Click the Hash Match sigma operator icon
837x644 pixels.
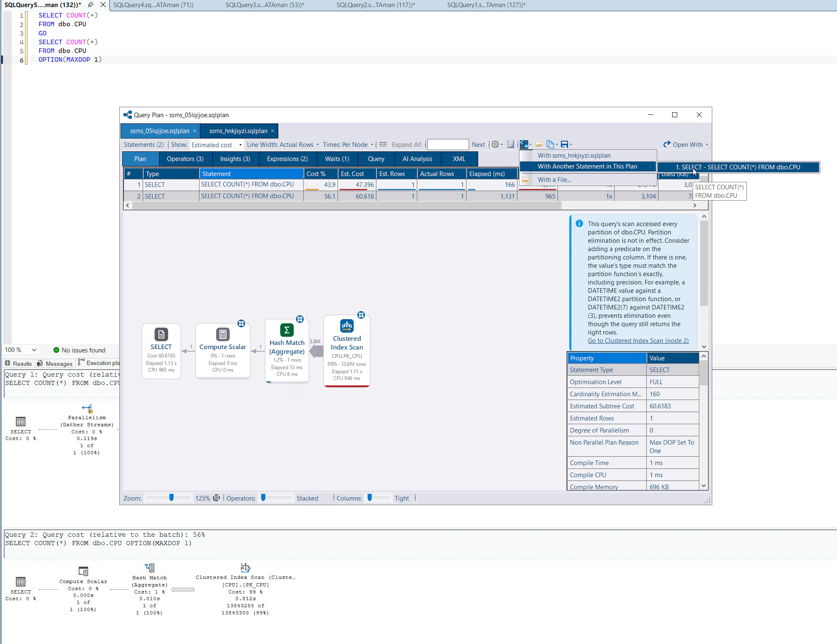[x=287, y=330]
